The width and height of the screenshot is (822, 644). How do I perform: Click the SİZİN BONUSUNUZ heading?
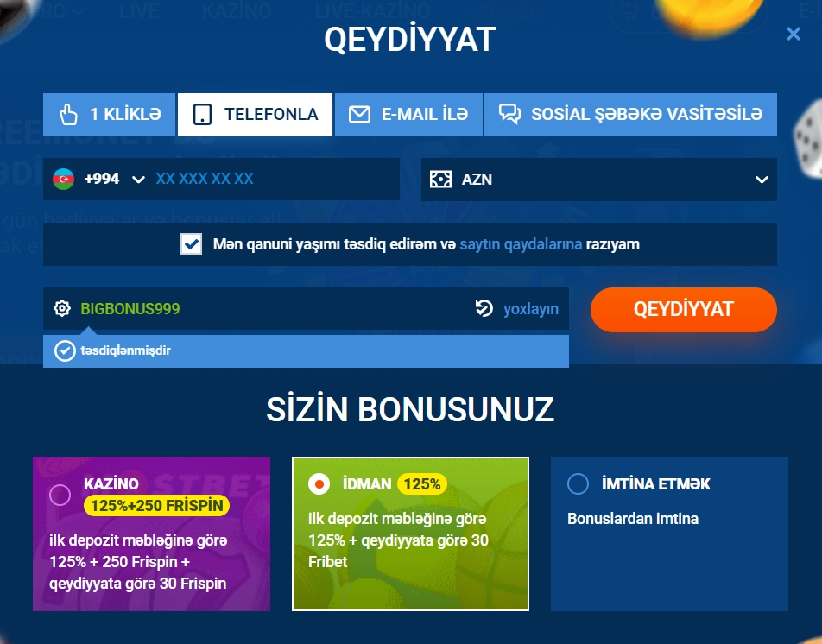[x=410, y=409]
